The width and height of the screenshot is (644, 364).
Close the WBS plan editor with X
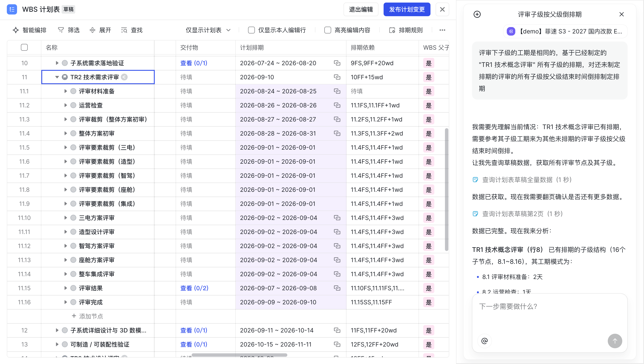tap(442, 10)
